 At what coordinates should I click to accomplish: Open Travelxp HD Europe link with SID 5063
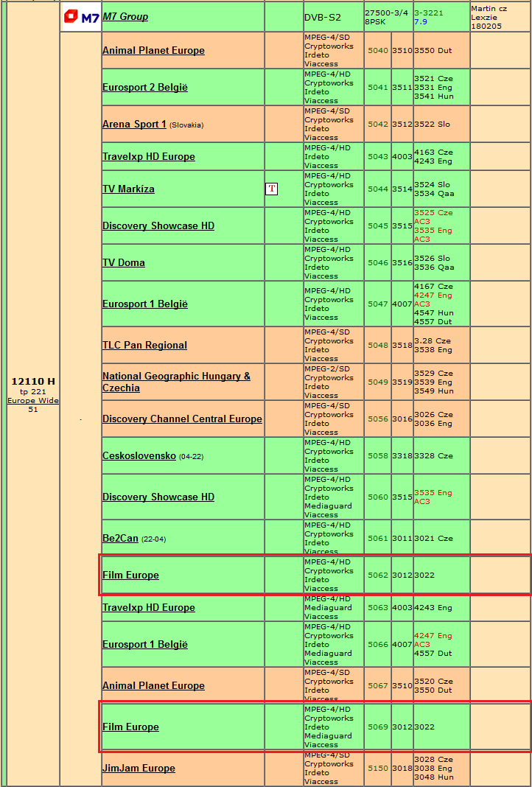(149, 607)
